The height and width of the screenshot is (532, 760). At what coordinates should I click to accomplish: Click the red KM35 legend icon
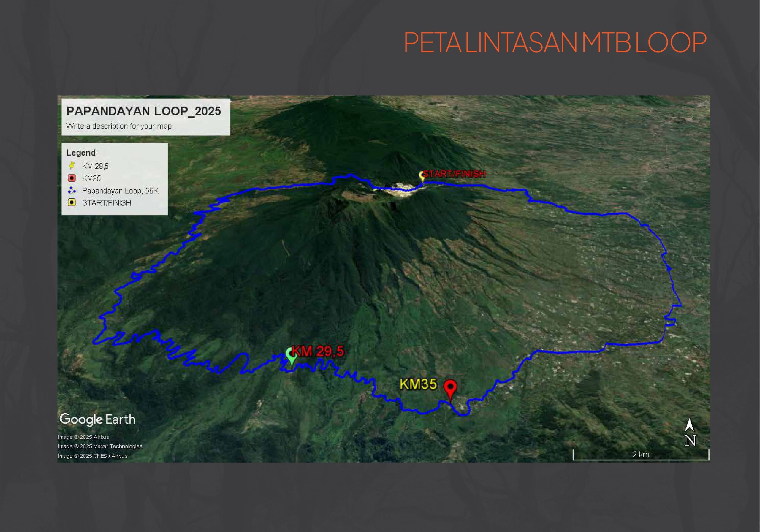72,178
